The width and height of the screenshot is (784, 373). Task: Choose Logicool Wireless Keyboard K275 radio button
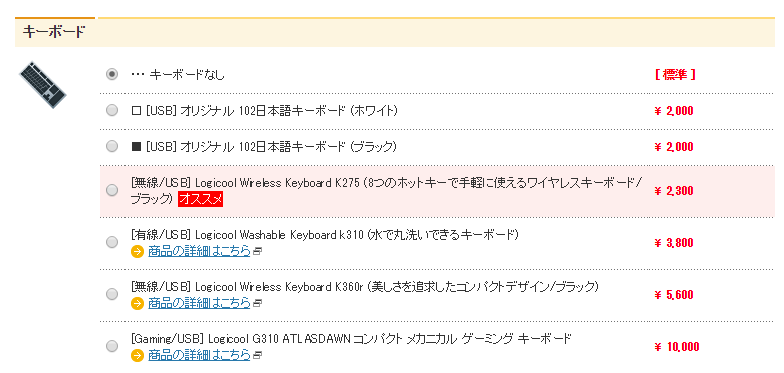tap(112, 190)
